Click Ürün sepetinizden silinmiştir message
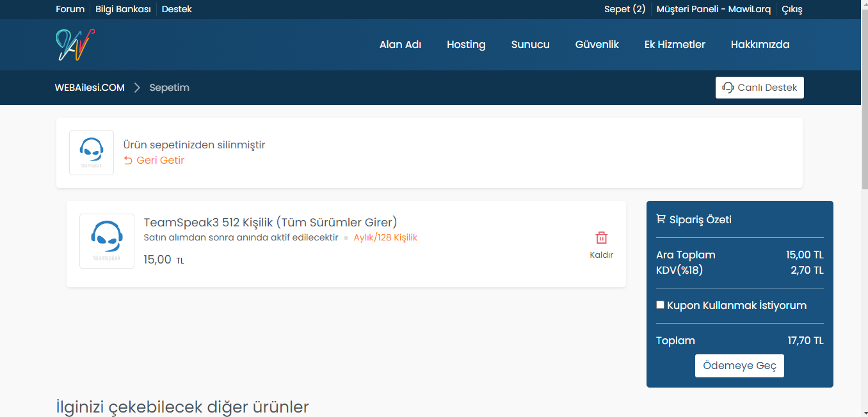The image size is (868, 417). [194, 145]
